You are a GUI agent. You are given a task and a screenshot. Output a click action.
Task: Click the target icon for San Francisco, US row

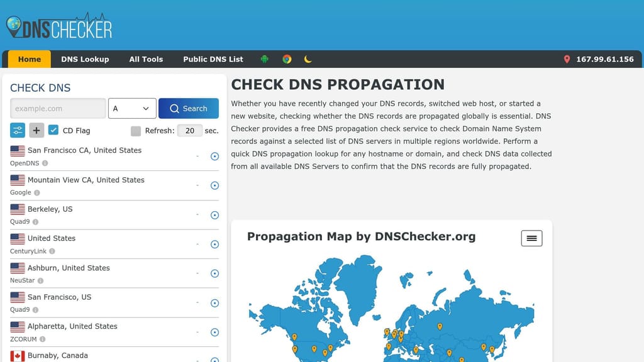click(x=214, y=303)
